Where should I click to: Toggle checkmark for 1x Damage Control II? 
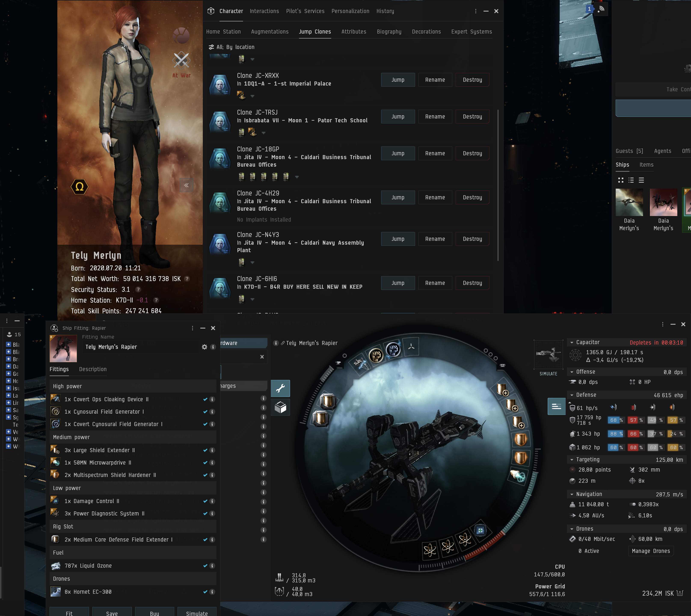205,501
